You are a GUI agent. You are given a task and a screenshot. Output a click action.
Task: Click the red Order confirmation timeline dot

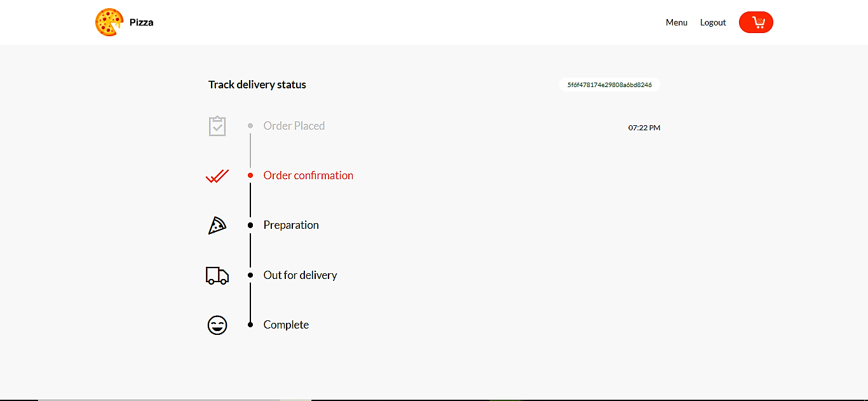pos(250,175)
